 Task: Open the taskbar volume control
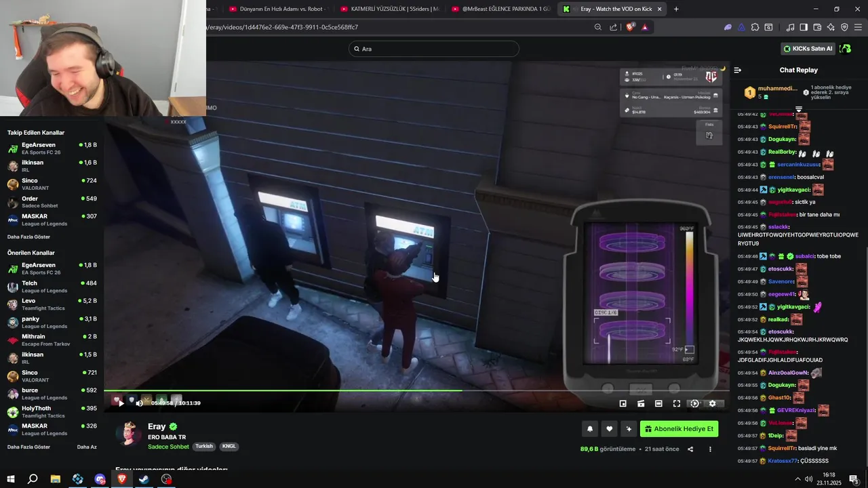(x=809, y=479)
